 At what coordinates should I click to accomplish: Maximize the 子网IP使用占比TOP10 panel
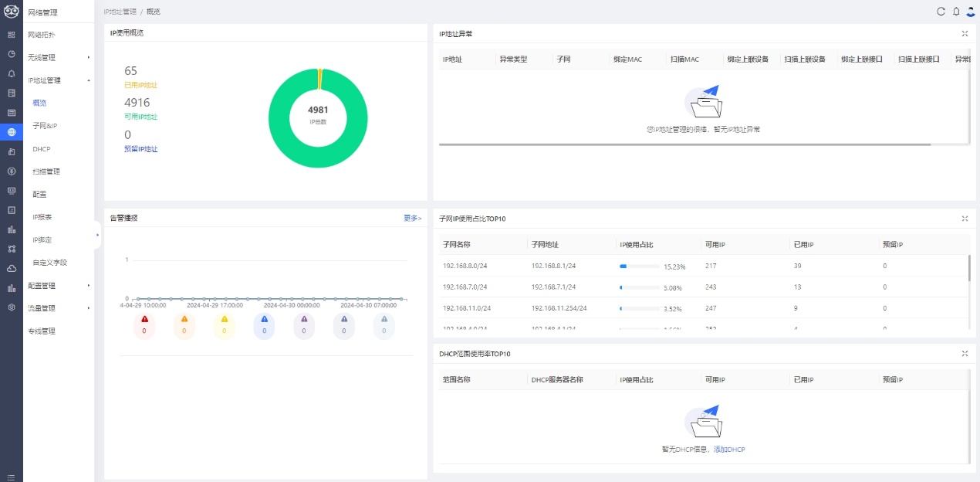click(x=965, y=219)
